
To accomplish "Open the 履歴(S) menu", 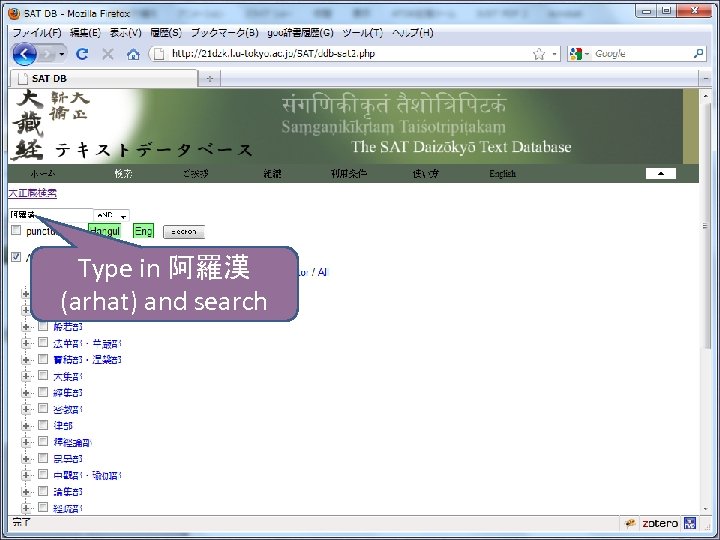I will (166, 33).
